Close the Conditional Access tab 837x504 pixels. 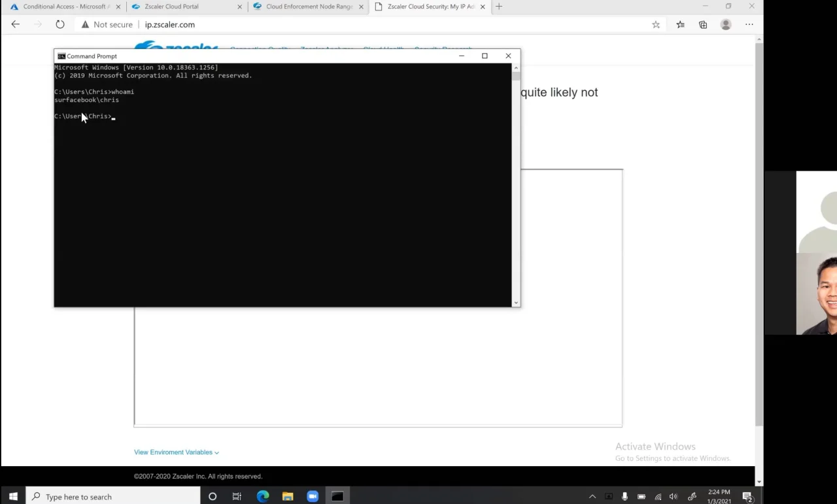tap(118, 7)
